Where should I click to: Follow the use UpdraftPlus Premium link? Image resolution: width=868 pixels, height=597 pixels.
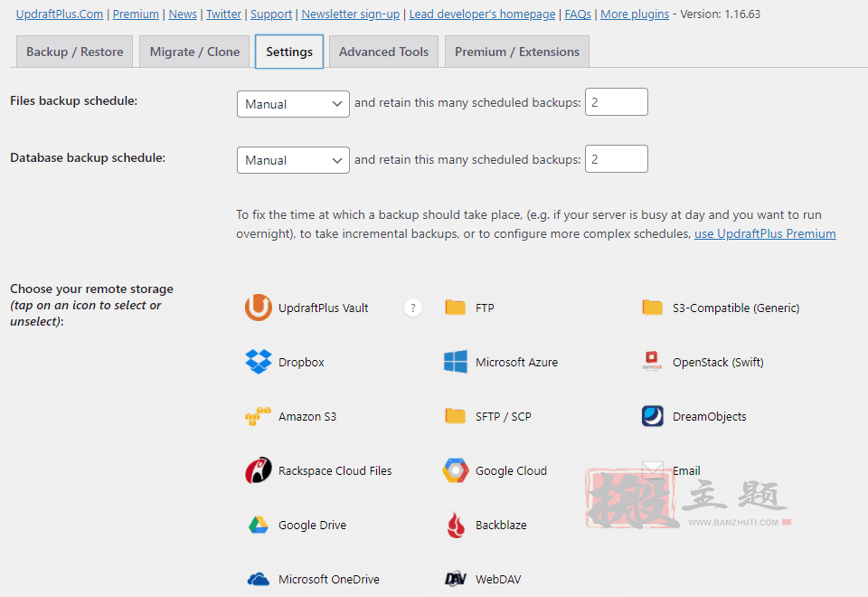click(765, 233)
